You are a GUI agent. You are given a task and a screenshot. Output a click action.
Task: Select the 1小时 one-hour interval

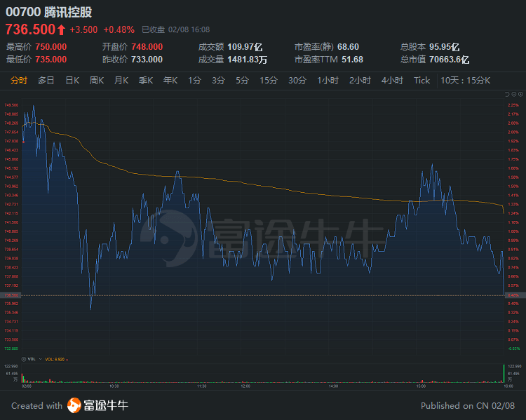tap(328, 81)
